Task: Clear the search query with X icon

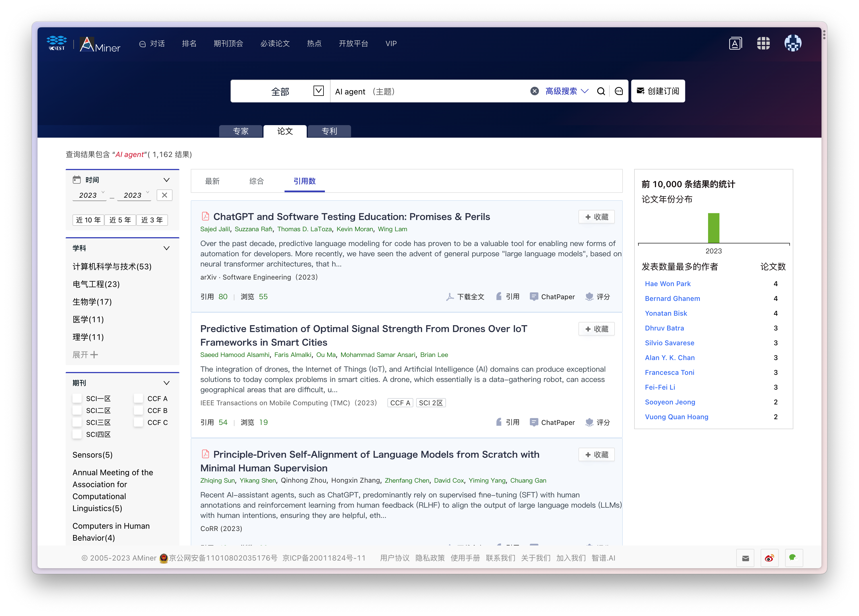Action: [x=534, y=91]
